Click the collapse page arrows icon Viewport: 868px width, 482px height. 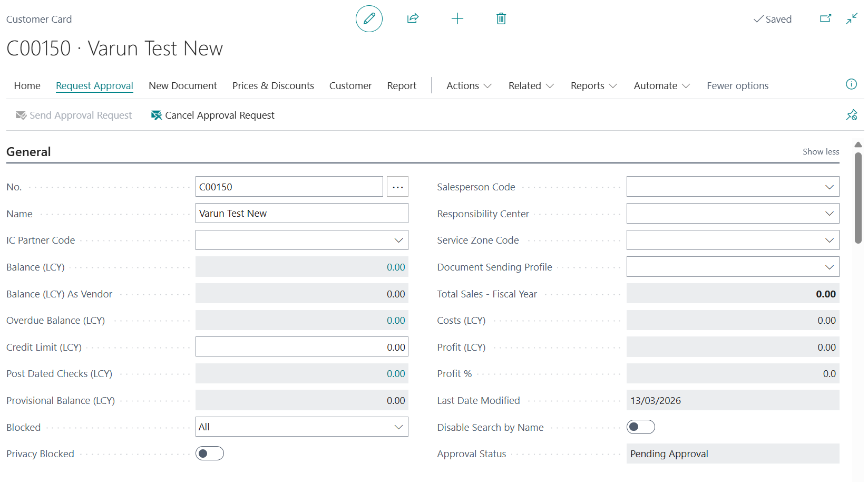[x=852, y=19]
